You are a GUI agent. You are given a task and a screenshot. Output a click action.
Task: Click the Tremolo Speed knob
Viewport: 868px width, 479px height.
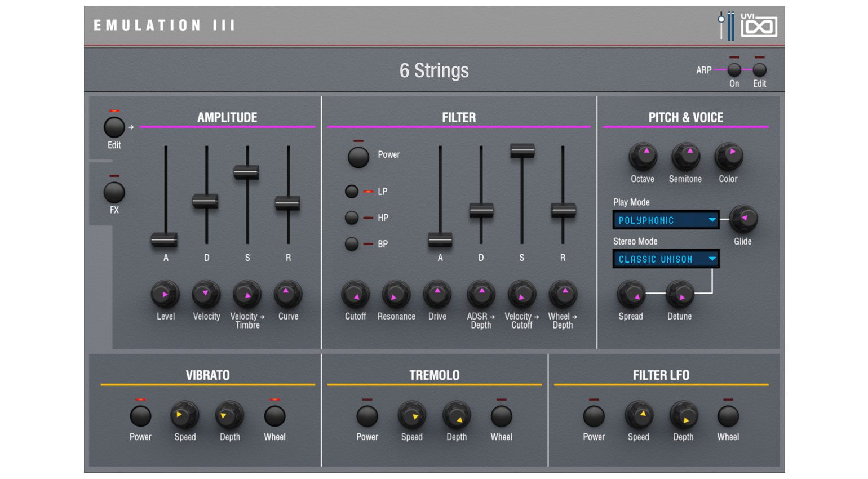point(412,415)
